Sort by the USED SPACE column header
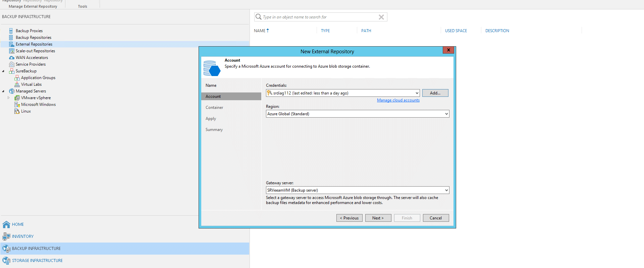Screen dimensions: 644x268 [456, 31]
